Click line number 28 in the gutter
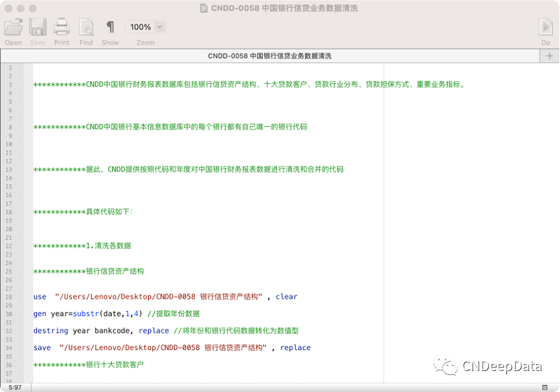 pos(9,297)
